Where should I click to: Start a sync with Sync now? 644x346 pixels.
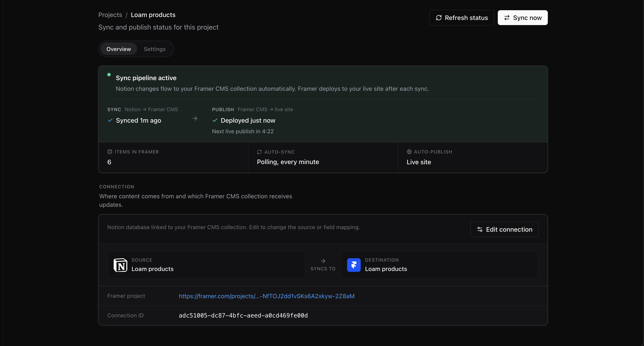[522, 18]
